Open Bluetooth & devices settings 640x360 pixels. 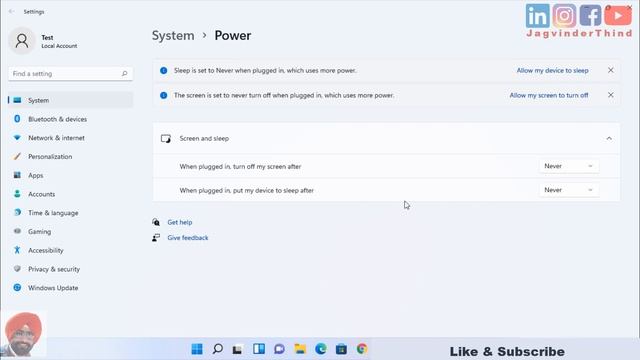point(70,119)
